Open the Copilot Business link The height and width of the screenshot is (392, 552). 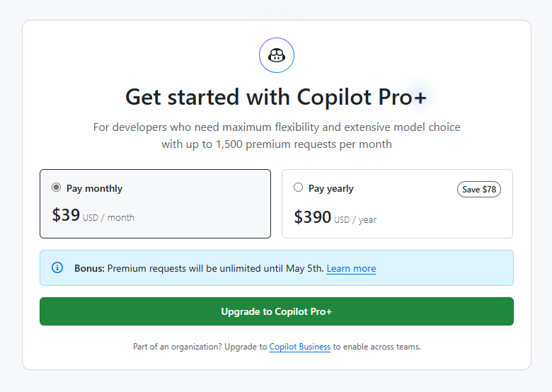point(299,347)
